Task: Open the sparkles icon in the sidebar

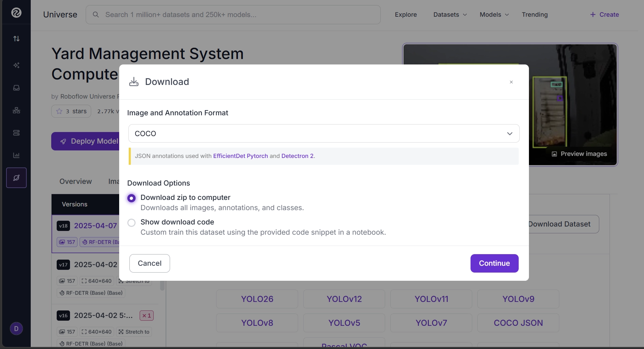Action: point(16,65)
